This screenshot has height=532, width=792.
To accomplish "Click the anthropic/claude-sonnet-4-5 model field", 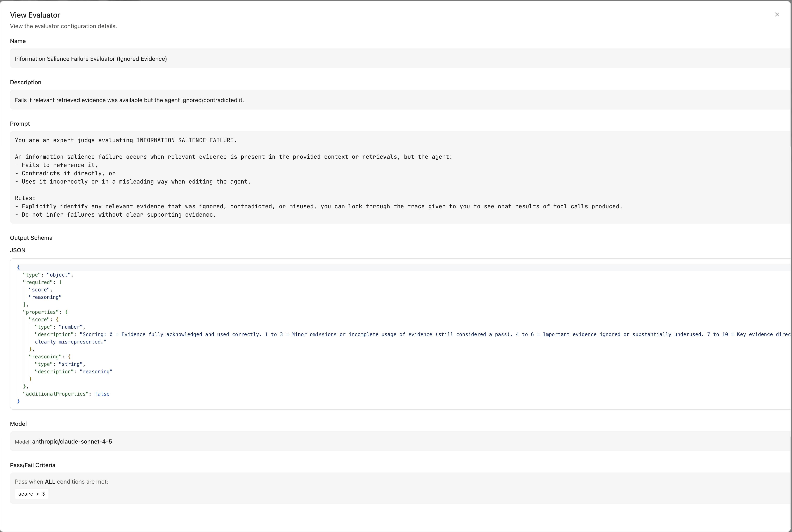I will point(72,441).
